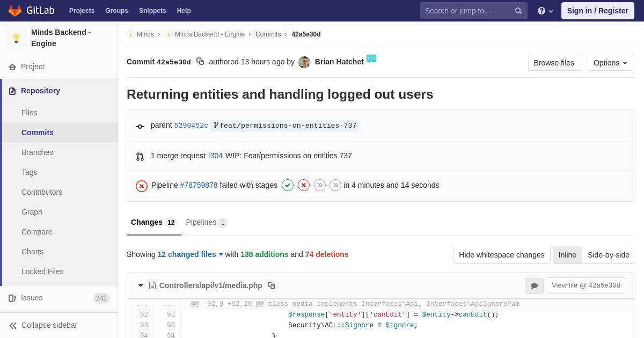Image resolution: width=644 pixels, height=338 pixels.
Task: Switch diff view to Inline
Action: tap(567, 255)
